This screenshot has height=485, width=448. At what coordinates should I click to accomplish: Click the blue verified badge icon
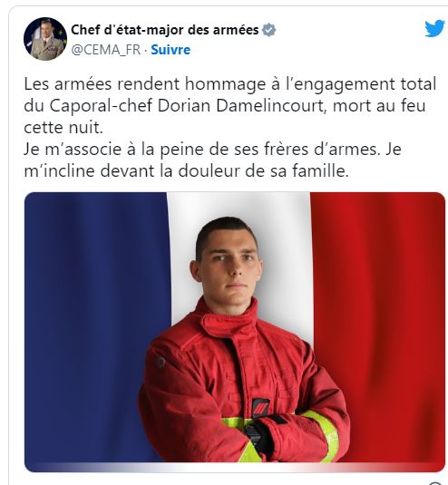pos(268,30)
